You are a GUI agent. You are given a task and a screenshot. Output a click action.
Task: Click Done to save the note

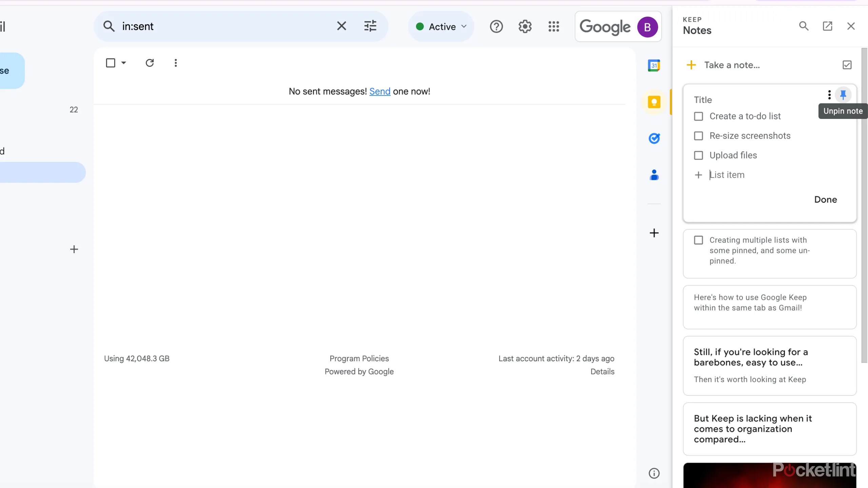825,200
